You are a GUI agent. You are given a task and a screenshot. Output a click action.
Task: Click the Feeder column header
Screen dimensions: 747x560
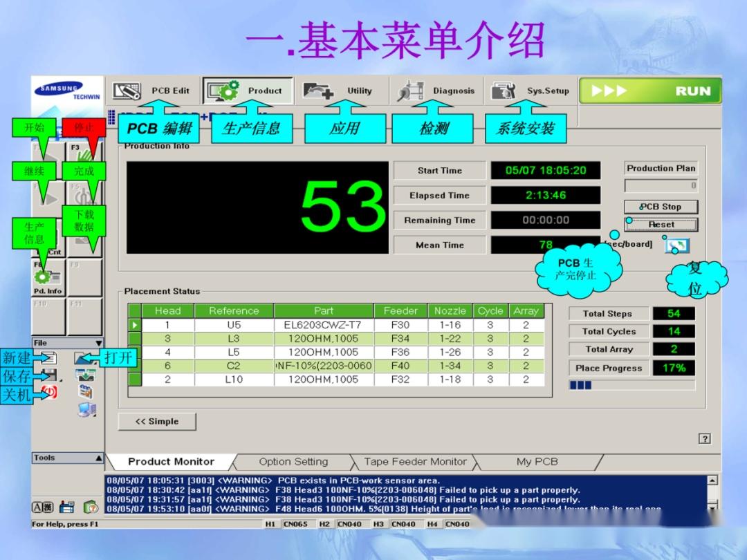pyautogui.click(x=400, y=311)
